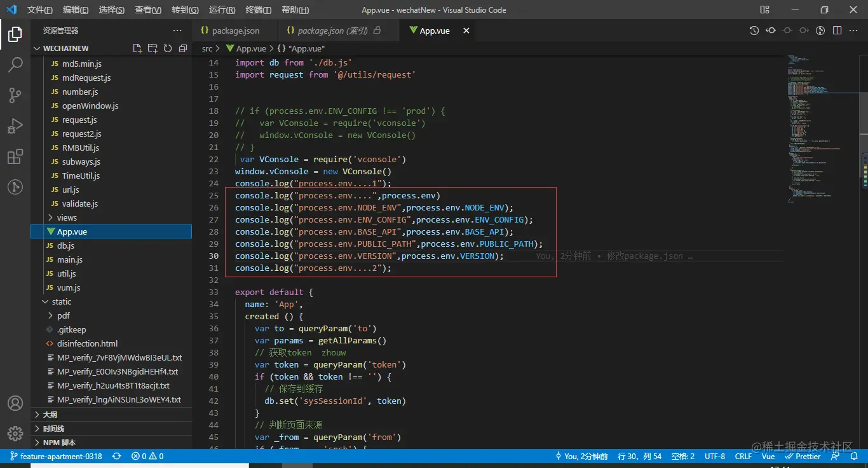868x468 pixels.
Task: Click the lock icon on package.json (索引) tab
Action: pos(377,31)
